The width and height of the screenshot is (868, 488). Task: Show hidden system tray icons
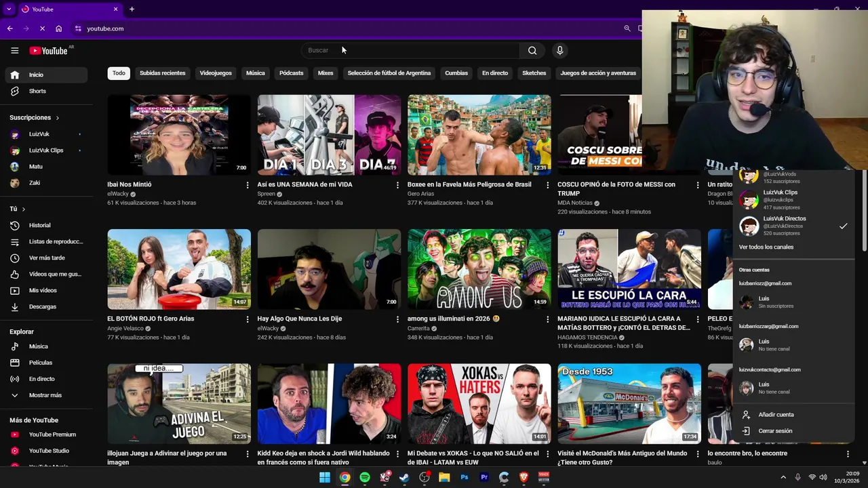(783, 477)
